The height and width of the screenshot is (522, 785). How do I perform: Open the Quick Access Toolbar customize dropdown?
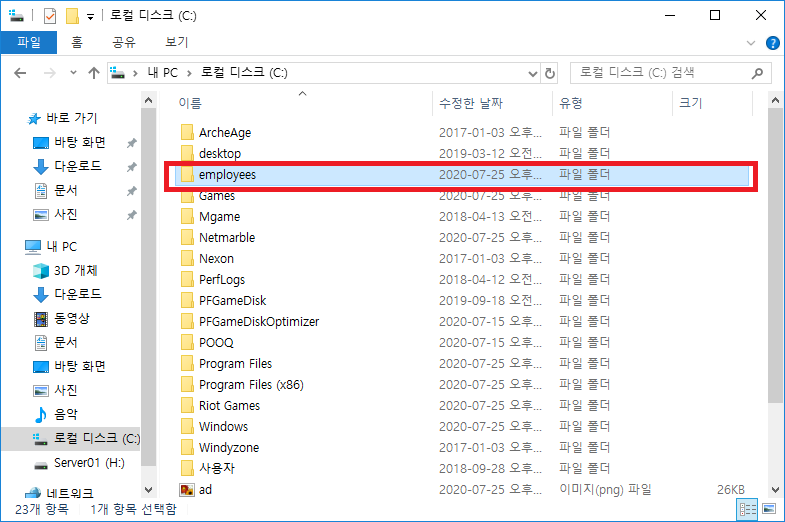point(91,17)
